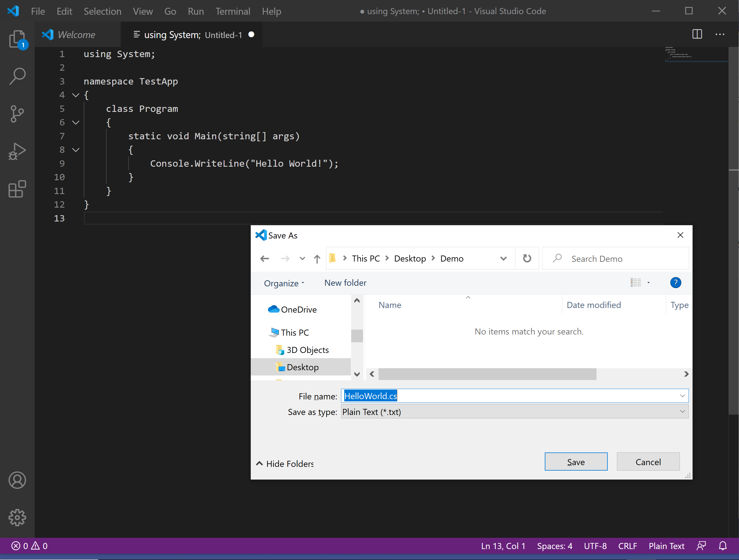The height and width of the screenshot is (560, 739).
Task: Switch to the Welcome tab
Action: pos(76,35)
